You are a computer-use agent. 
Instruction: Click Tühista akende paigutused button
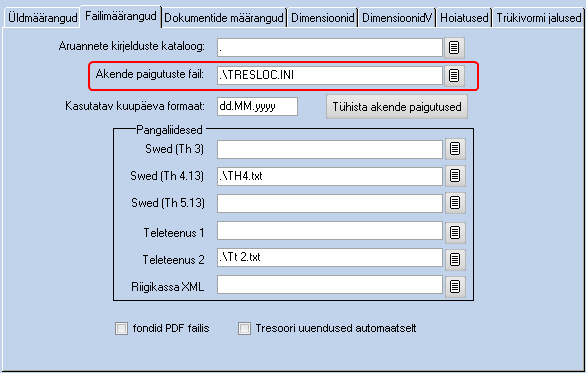point(397,107)
